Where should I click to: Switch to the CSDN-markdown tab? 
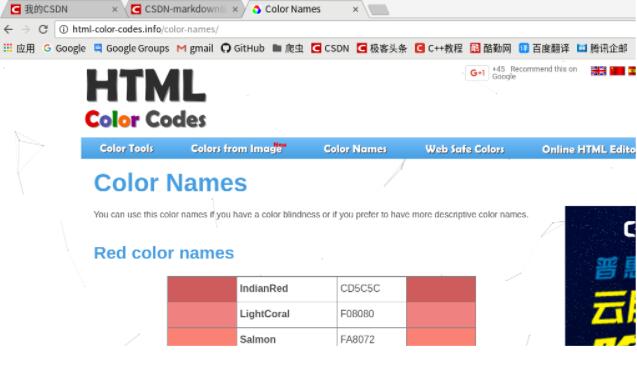184,9
